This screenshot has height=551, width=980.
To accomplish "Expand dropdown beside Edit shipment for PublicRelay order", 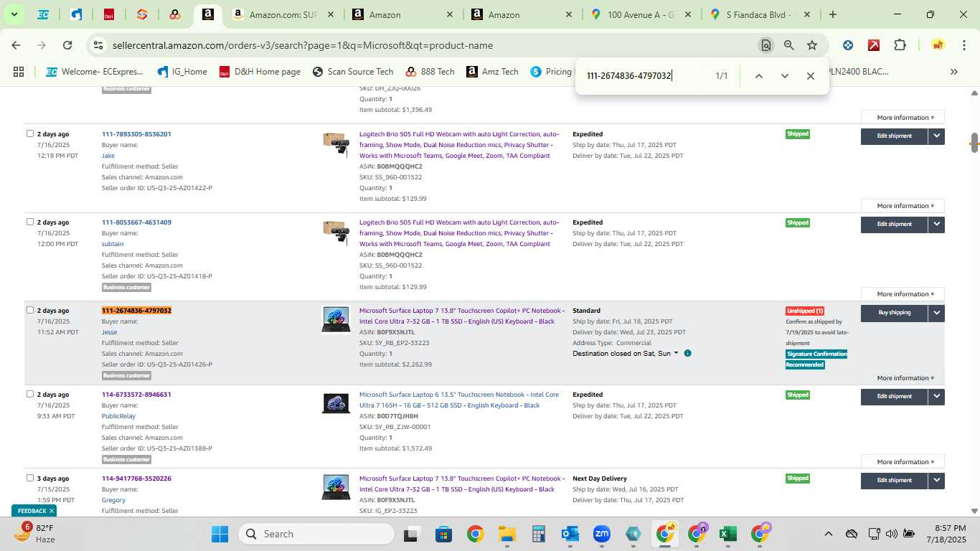I will tap(936, 396).
